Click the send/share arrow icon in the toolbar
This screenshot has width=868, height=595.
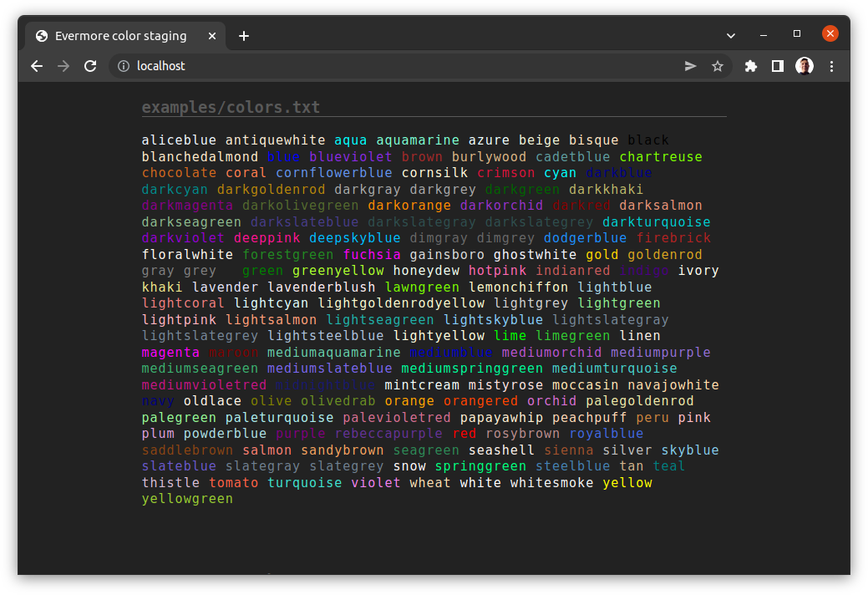pos(691,65)
